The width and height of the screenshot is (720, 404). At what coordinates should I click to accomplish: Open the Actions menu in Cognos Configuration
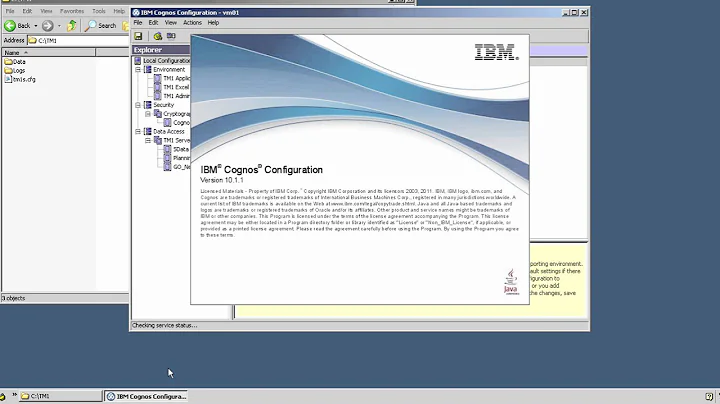tap(192, 22)
